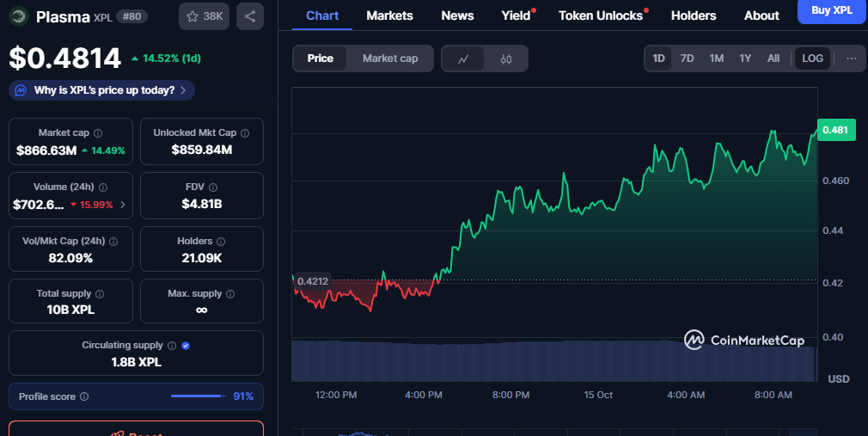
Task: Click Market cap info icon
Action: pyautogui.click(x=98, y=133)
